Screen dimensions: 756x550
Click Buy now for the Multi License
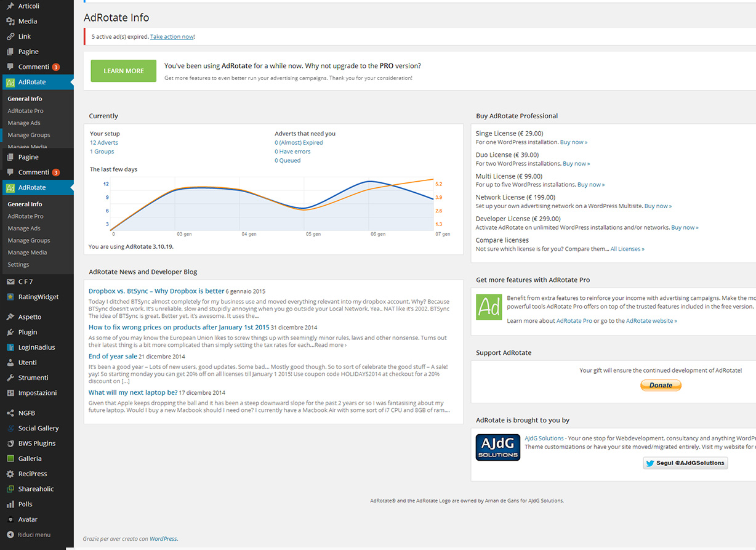(x=591, y=185)
